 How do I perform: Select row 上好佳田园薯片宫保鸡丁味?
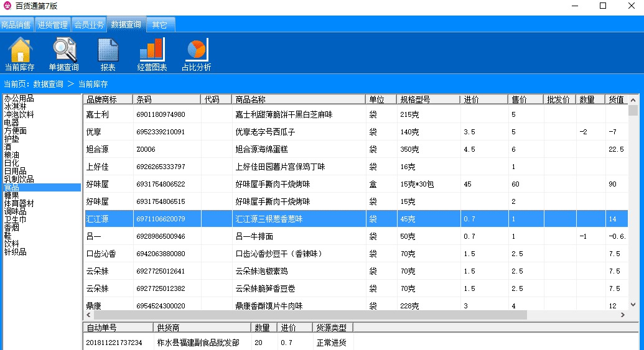pyautogui.click(x=356, y=167)
